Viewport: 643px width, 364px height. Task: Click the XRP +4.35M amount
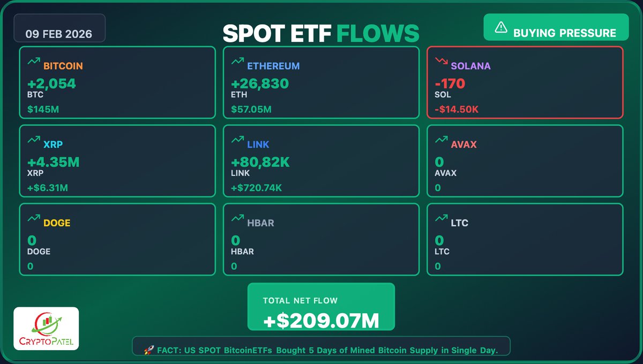(53, 162)
